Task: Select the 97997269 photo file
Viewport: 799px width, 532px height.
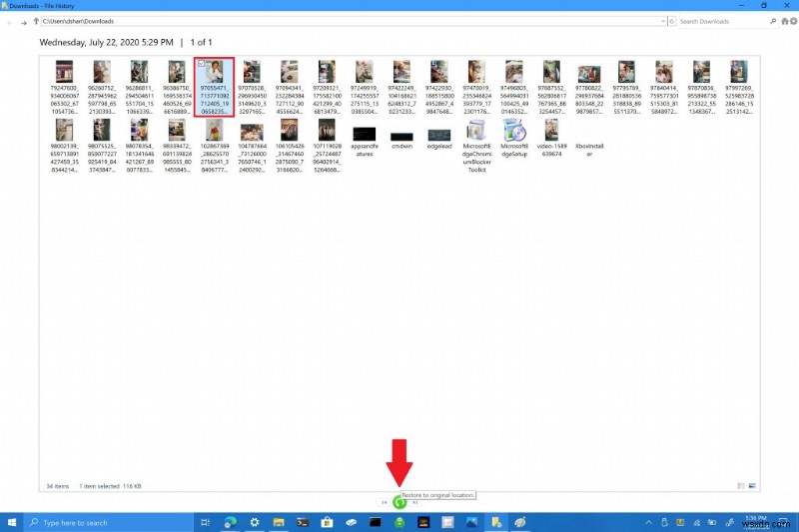Action: point(739,87)
